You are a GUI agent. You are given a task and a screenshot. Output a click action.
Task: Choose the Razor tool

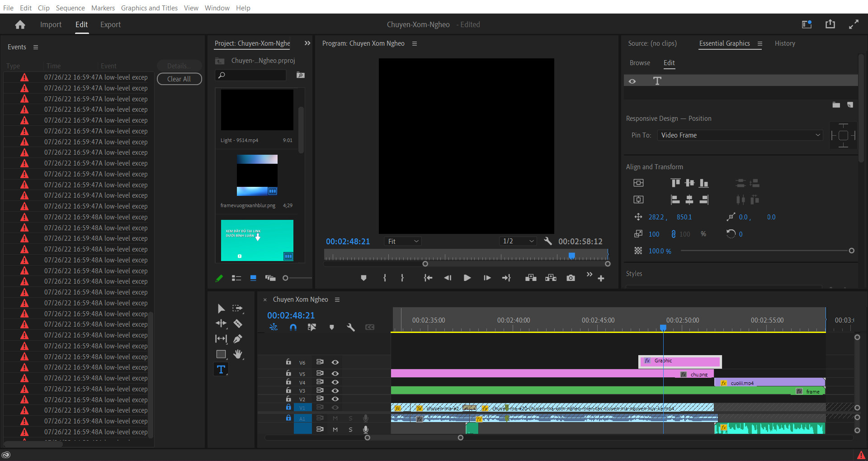pyautogui.click(x=238, y=323)
